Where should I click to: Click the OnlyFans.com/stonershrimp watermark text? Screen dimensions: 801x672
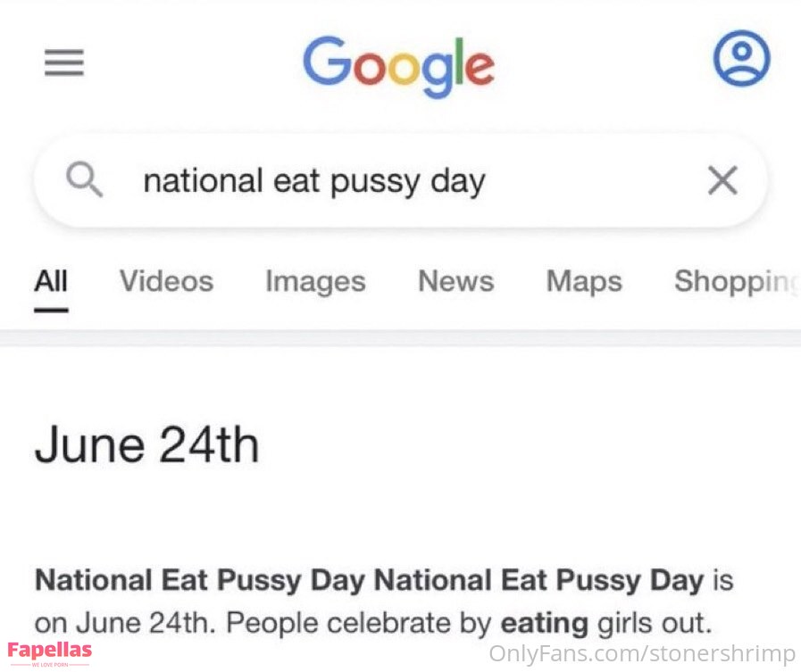(x=641, y=654)
